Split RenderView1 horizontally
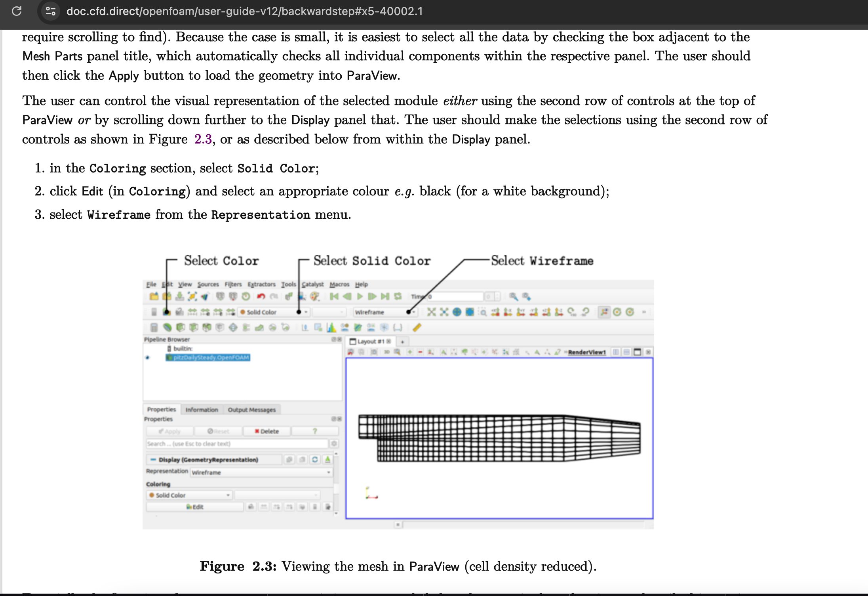This screenshot has height=596, width=868. (x=615, y=352)
